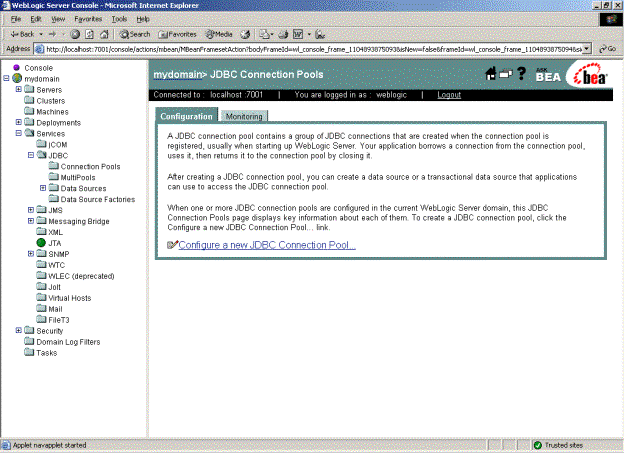Click the Logout link
Viewport: 624px width, 453px height.
449,95
